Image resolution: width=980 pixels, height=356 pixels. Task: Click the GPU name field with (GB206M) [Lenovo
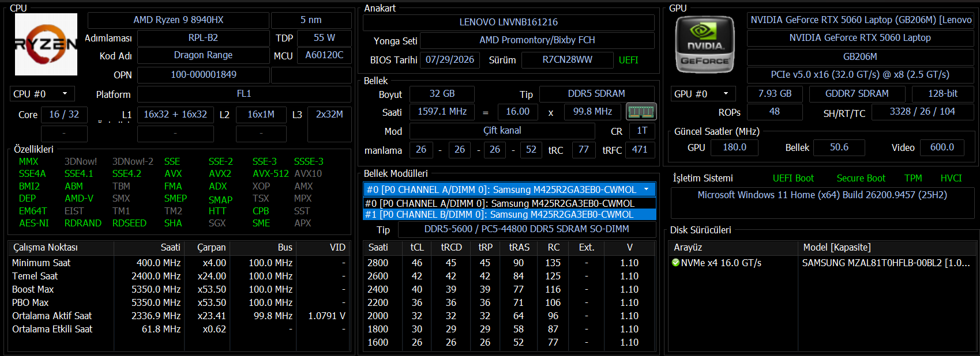[x=861, y=20]
